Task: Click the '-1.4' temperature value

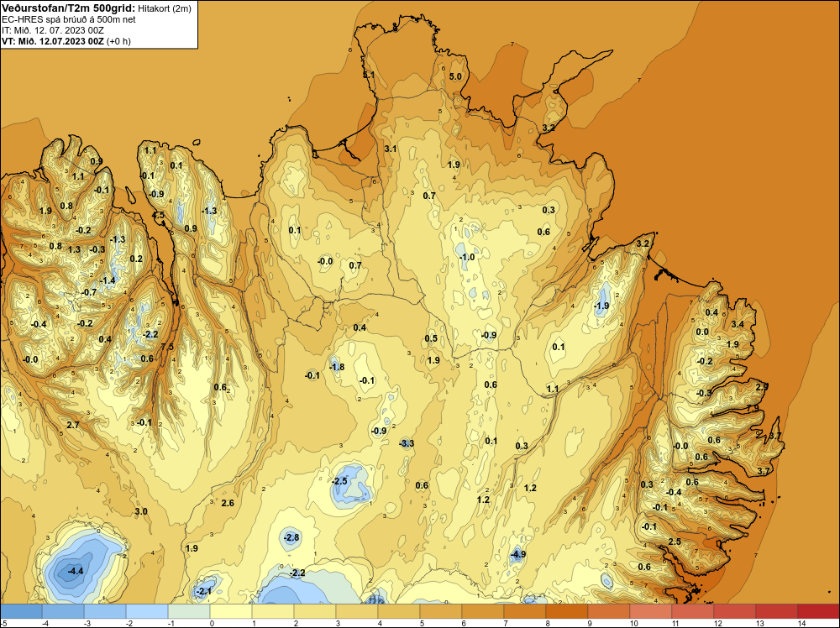Action: [x=108, y=280]
